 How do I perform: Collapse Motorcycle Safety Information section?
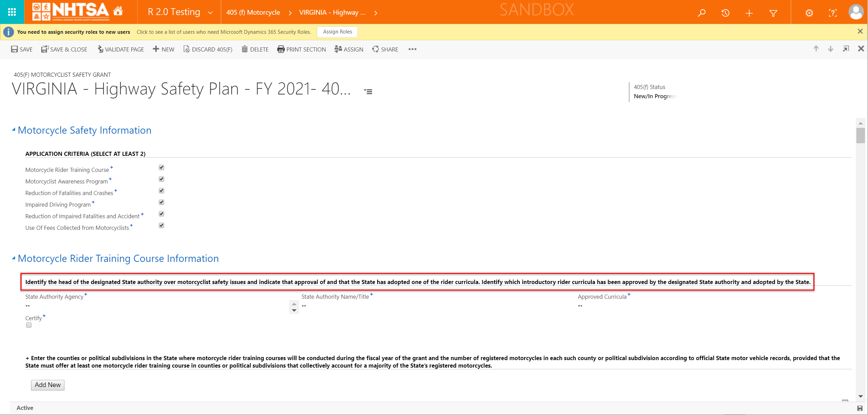point(14,130)
